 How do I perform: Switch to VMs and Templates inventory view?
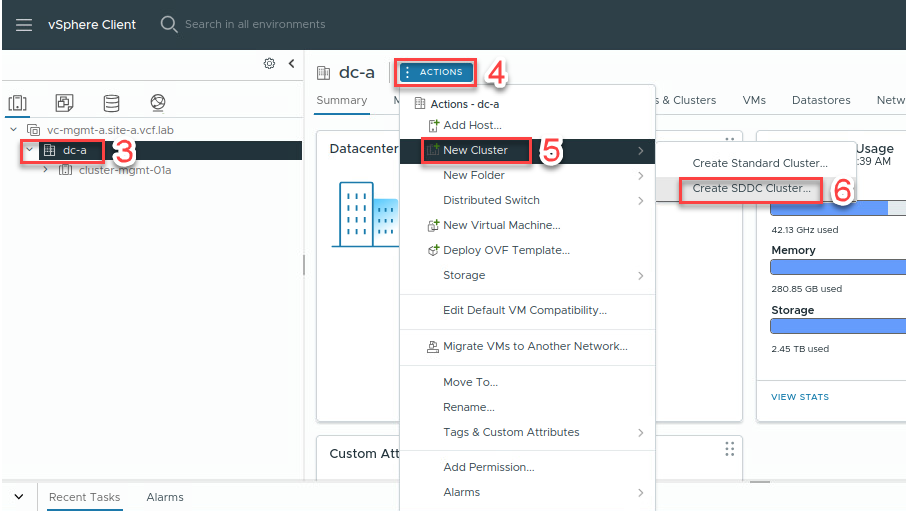[64, 103]
